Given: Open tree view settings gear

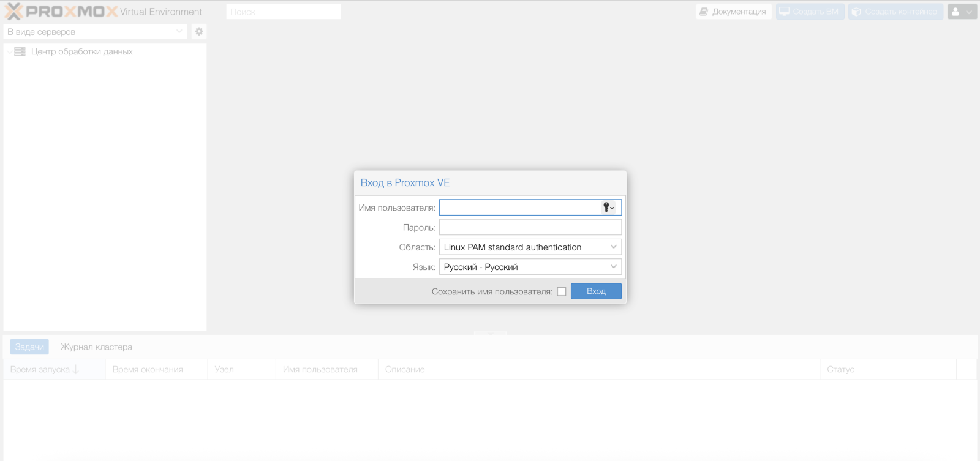Looking at the screenshot, I should 199,31.
